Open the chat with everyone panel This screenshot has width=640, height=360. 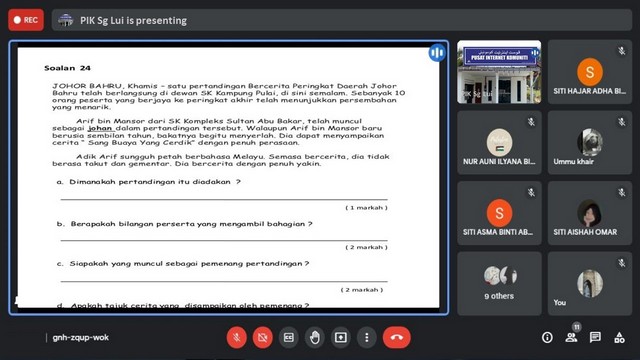(x=595, y=338)
